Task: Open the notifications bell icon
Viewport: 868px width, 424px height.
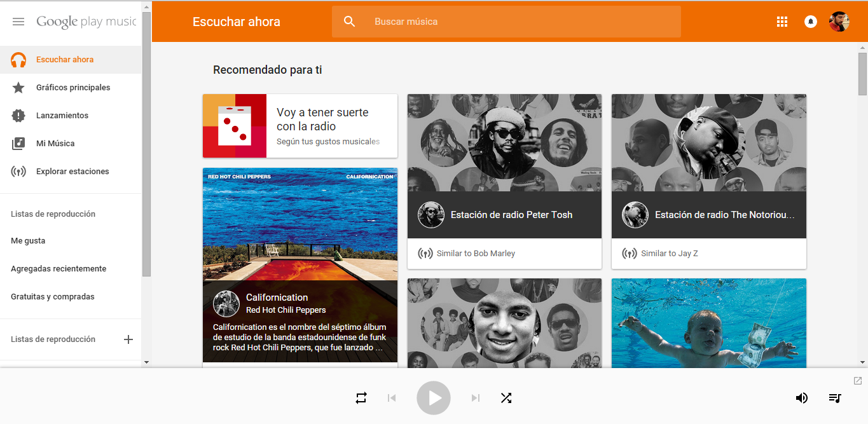Action: [811, 22]
